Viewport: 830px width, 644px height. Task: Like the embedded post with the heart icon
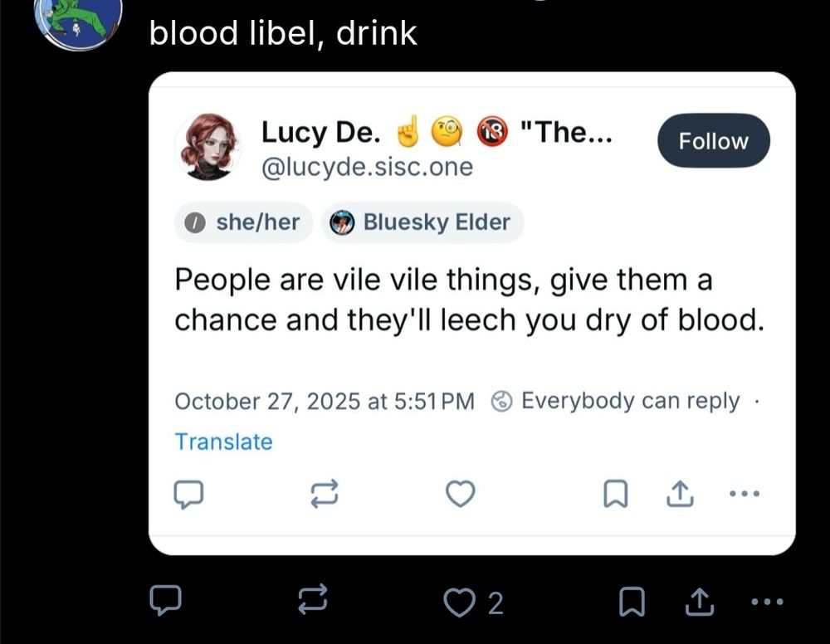461,493
